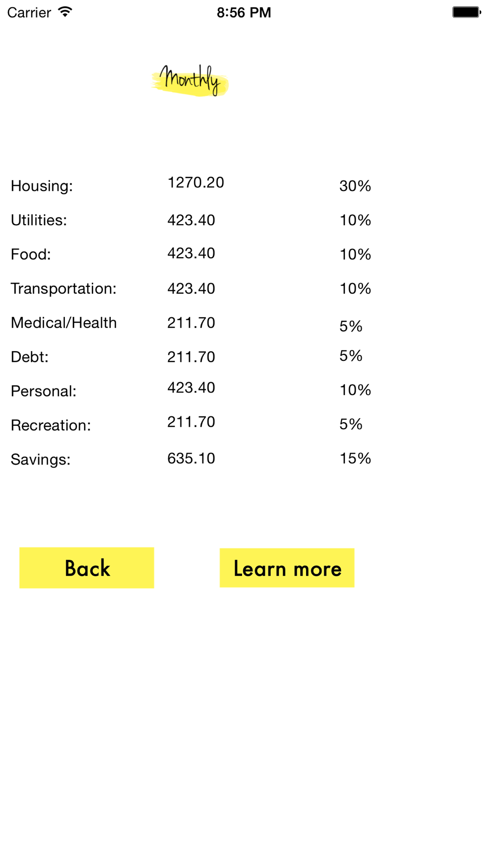Tap the Savings 635.10 amount
488x868 pixels.
coord(191,458)
